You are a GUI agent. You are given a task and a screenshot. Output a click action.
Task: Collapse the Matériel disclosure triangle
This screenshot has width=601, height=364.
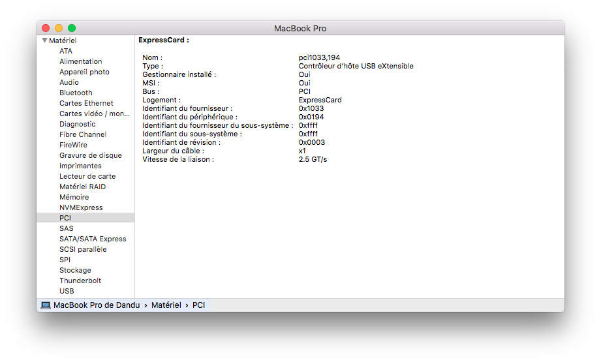pyautogui.click(x=45, y=40)
